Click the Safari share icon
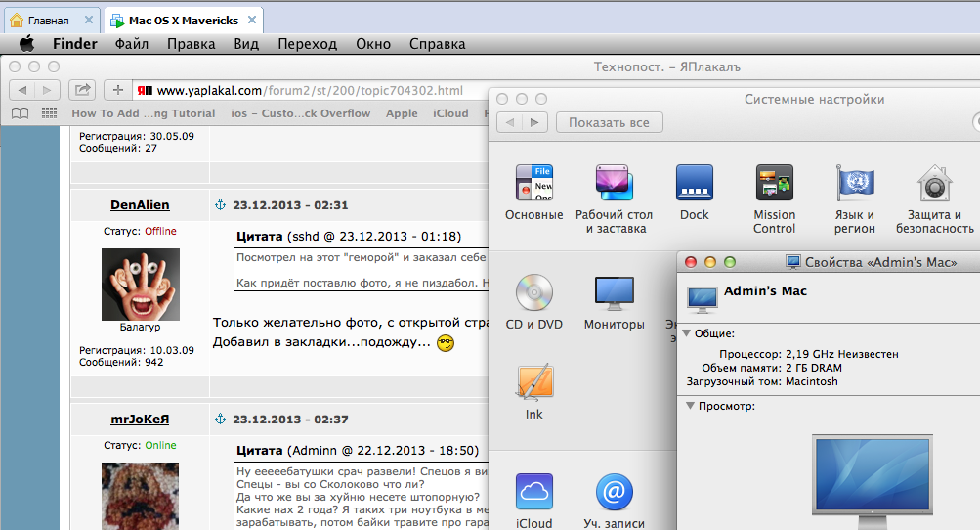 click(82, 90)
